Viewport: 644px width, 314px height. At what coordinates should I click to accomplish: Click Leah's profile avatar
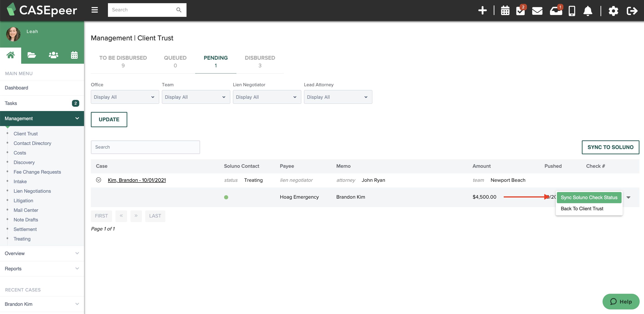(x=13, y=34)
